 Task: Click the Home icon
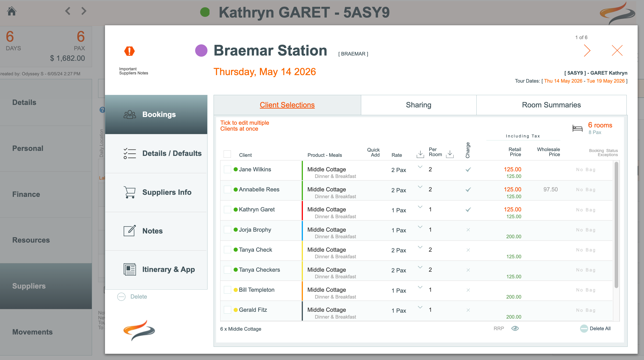click(11, 11)
